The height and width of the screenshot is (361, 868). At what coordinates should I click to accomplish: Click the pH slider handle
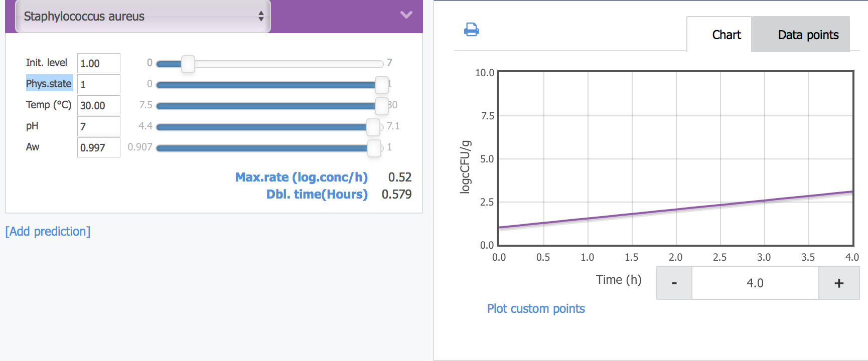click(373, 127)
